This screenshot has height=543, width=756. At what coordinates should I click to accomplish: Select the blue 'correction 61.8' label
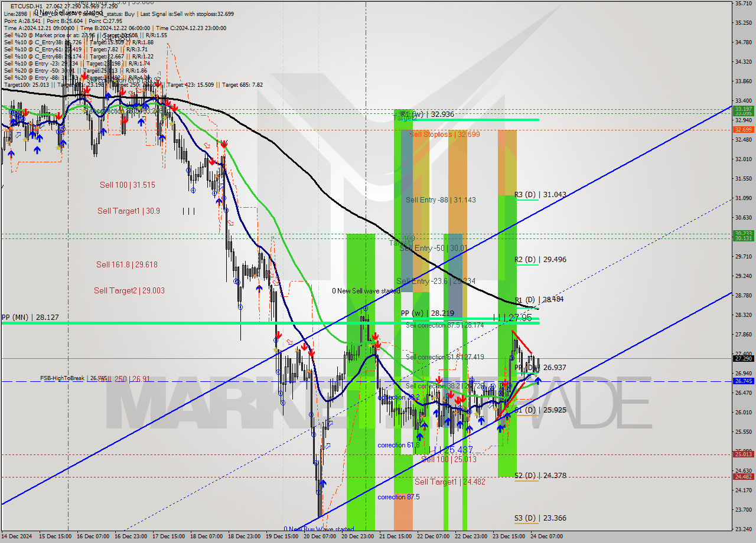[399, 445]
